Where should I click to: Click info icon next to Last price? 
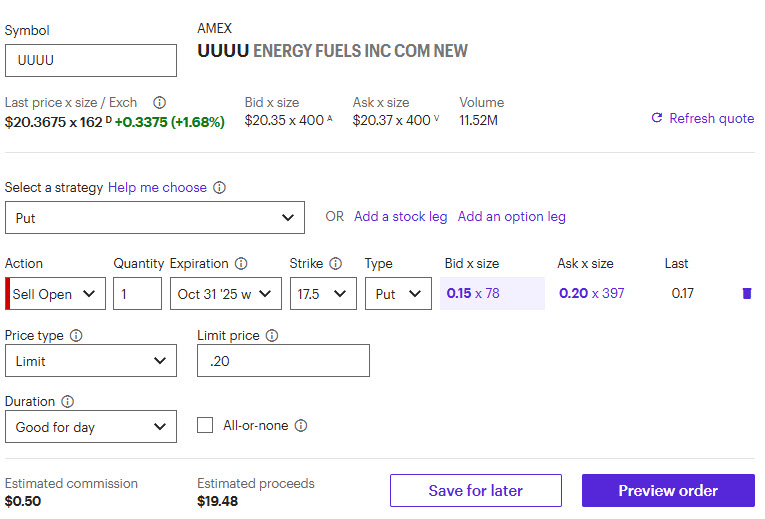(x=159, y=102)
